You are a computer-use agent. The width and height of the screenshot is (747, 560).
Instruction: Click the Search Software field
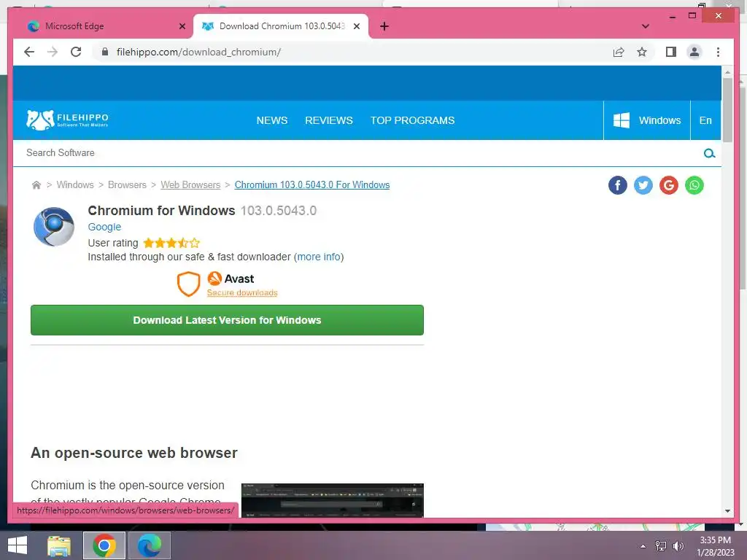(x=357, y=153)
